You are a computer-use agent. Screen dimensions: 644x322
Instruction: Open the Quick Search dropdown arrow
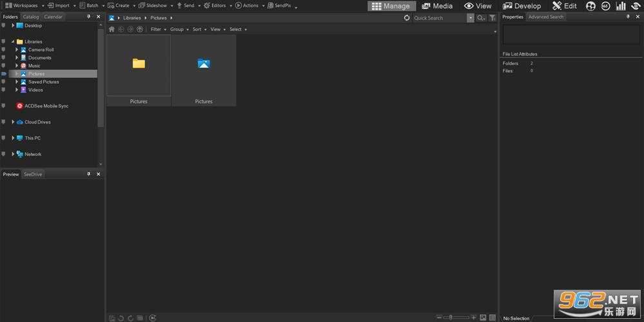470,17
